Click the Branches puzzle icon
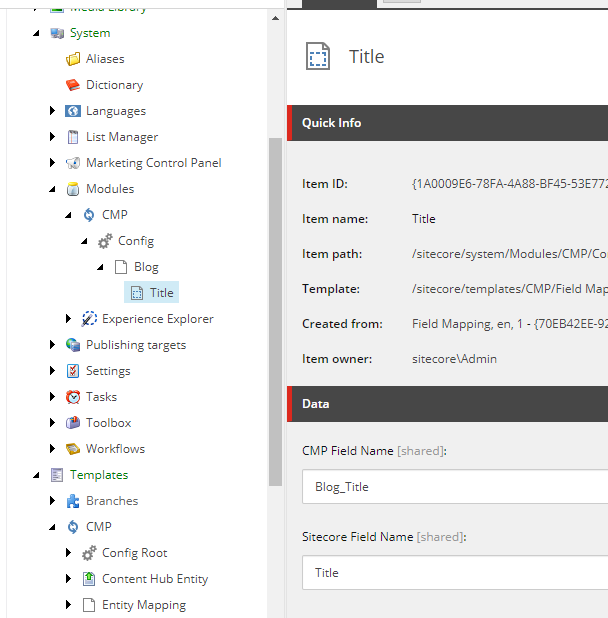The height and width of the screenshot is (618, 608). pos(73,501)
